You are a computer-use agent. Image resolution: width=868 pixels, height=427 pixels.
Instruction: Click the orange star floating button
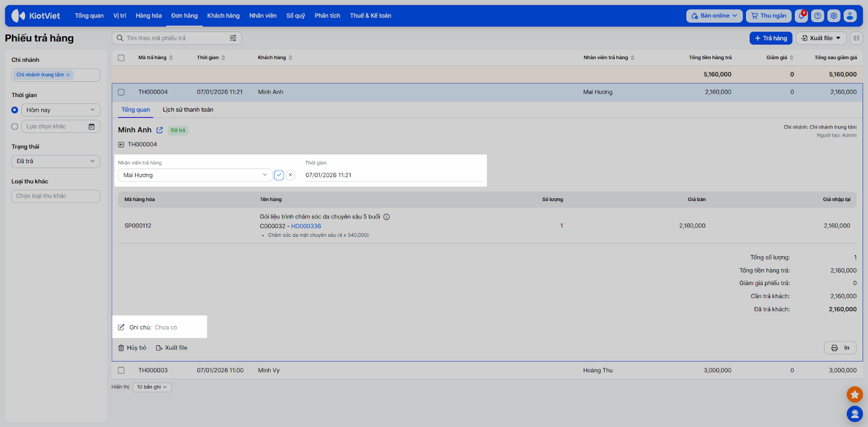pyautogui.click(x=854, y=394)
